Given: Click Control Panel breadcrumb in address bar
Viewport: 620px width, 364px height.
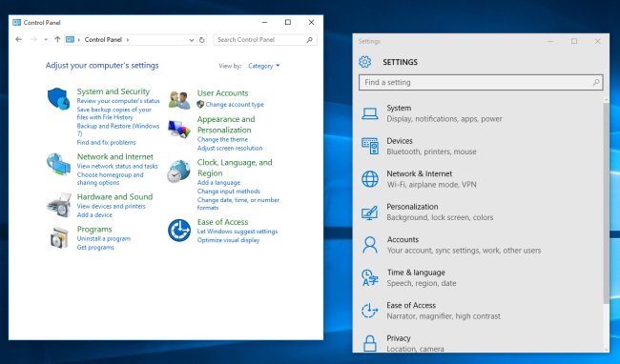Looking at the screenshot, I should [103, 39].
